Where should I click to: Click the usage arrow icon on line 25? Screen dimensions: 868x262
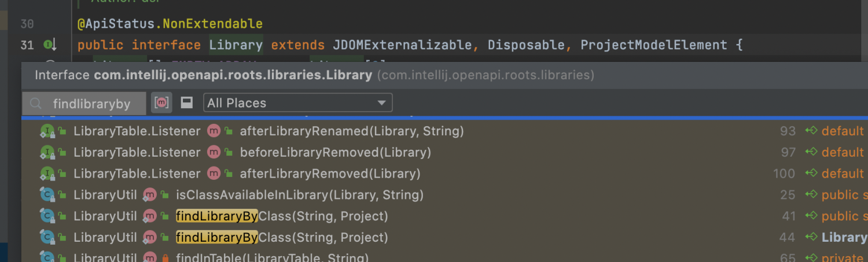point(811,195)
